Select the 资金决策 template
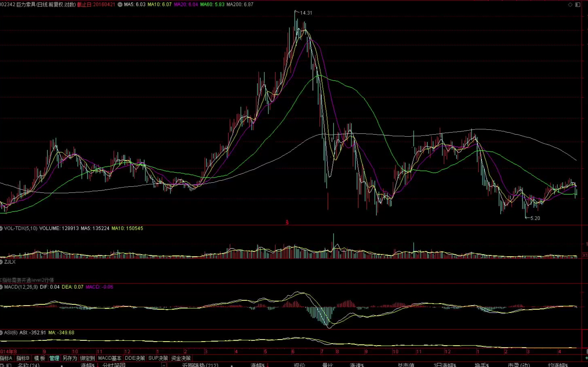588x367 pixels. point(181,358)
